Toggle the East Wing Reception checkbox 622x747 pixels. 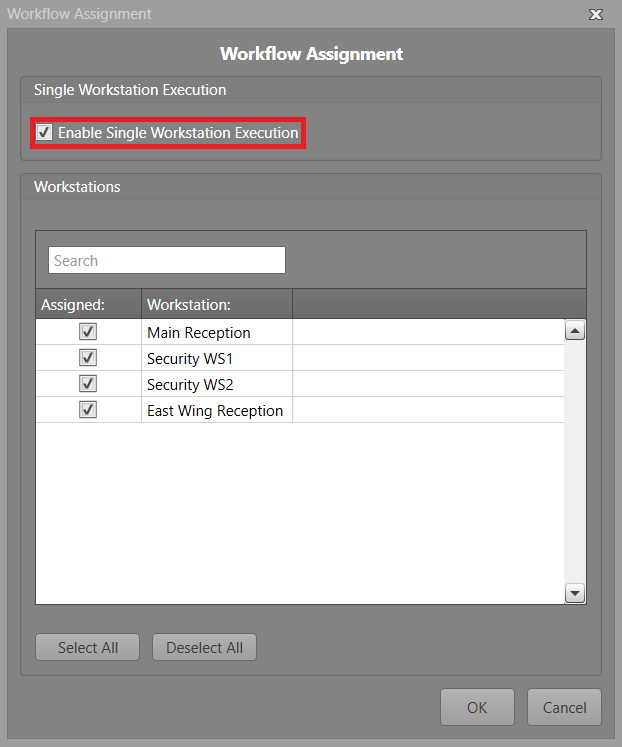[88, 410]
